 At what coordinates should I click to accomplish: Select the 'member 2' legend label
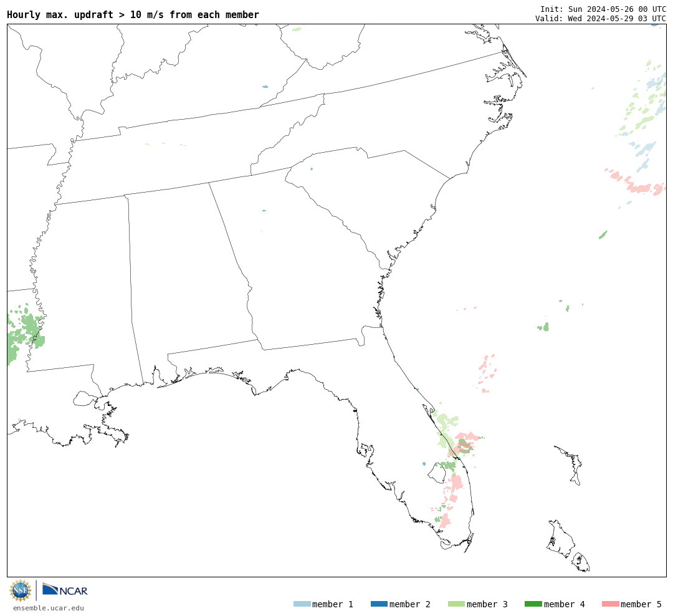(410, 604)
